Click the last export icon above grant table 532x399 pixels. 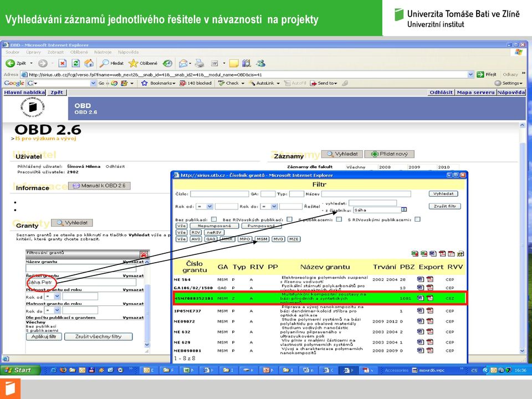[x=461, y=253]
